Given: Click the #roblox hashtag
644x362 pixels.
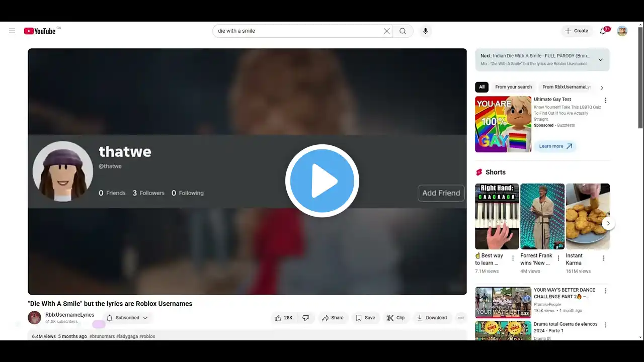Looking at the screenshot, I should [x=147, y=336].
